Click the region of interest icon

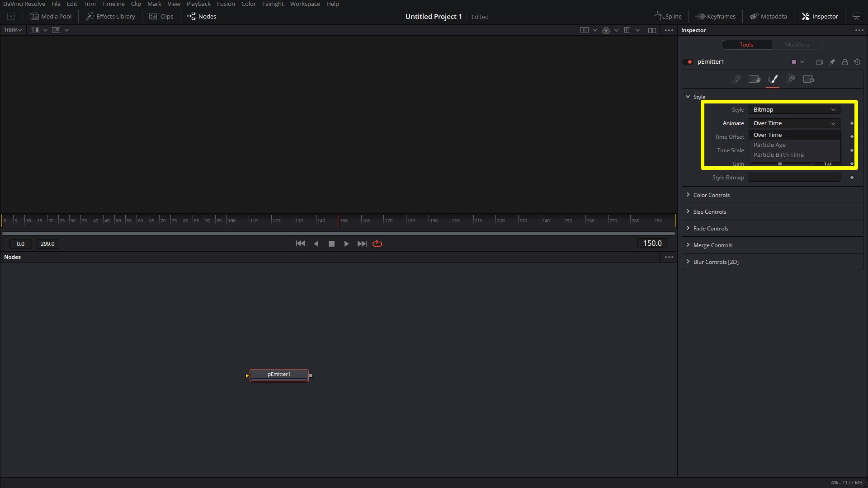(585, 30)
